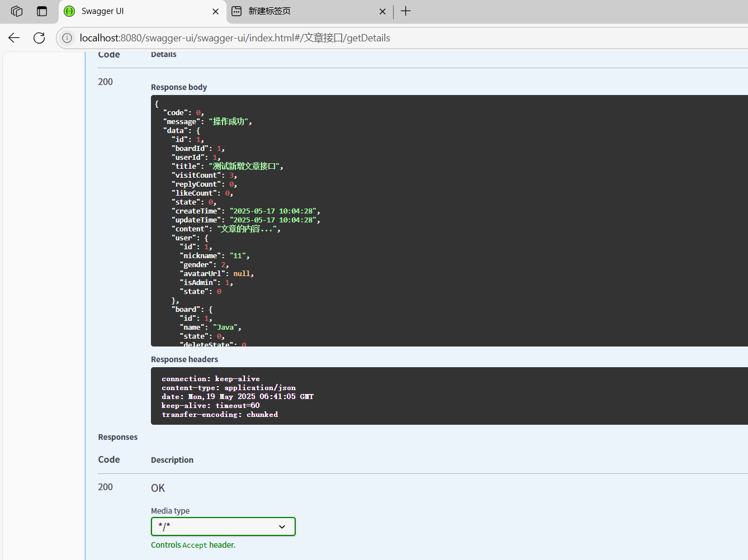Click the Description column header
Image resolution: width=748 pixels, height=560 pixels.
click(x=172, y=460)
